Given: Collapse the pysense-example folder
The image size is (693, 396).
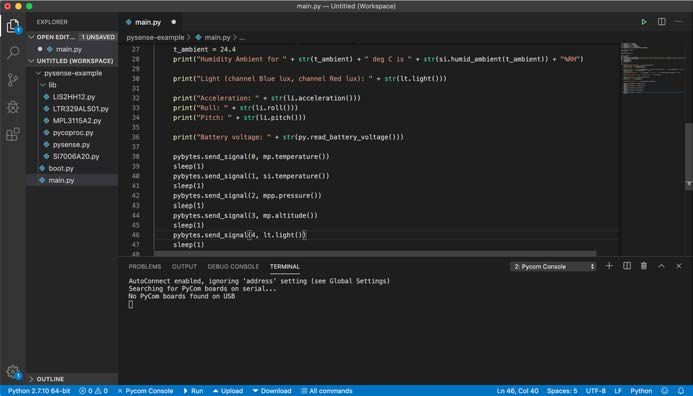Looking at the screenshot, I should pos(72,73).
